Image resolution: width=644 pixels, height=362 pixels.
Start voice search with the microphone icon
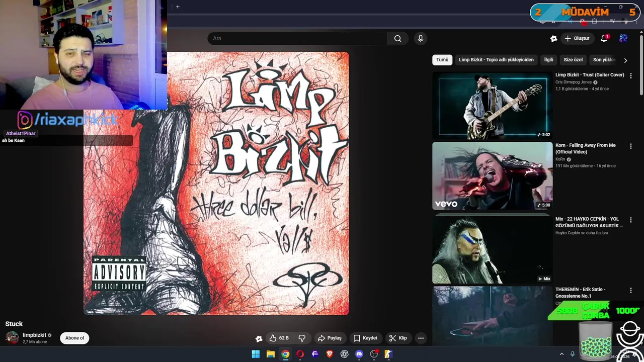(x=421, y=39)
